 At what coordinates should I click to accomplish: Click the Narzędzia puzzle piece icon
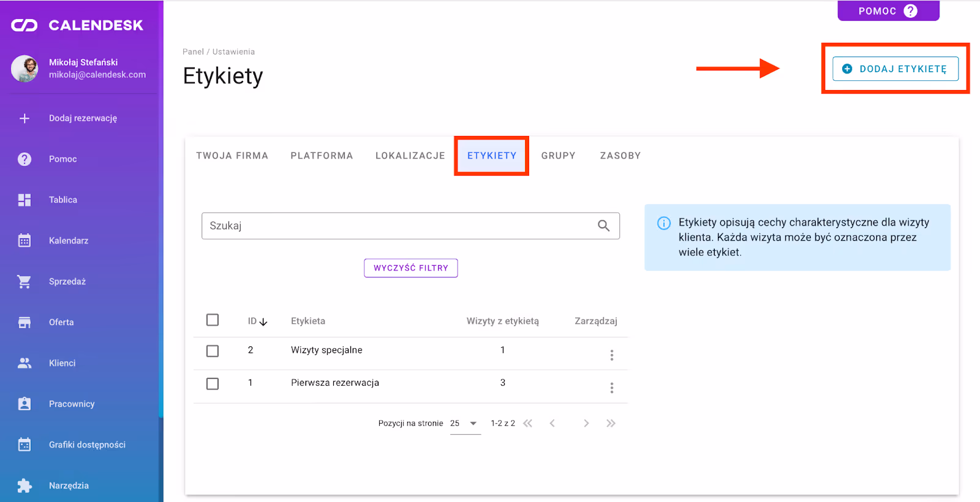[24, 485]
